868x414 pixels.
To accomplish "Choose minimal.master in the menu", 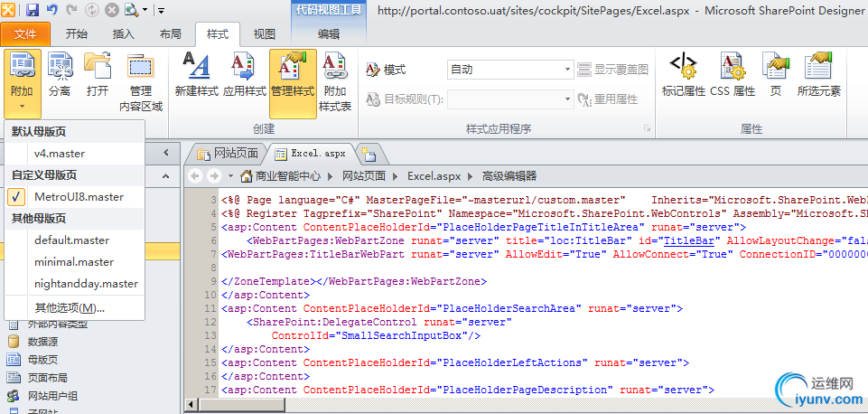I will click(75, 261).
